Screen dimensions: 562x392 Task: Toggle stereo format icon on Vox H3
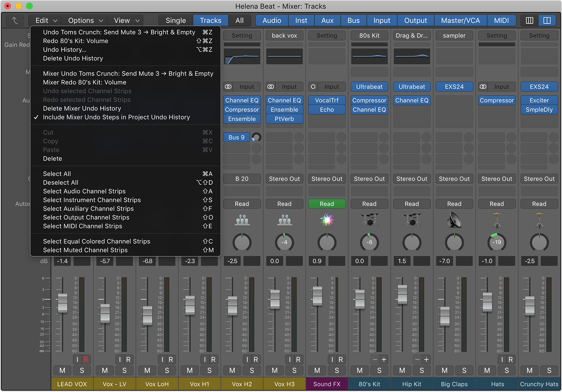coord(271,87)
